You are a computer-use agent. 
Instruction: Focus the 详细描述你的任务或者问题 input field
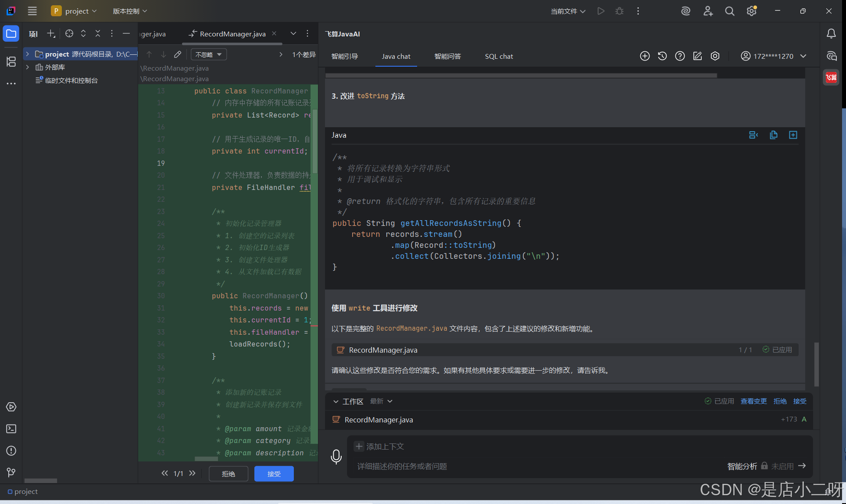[537, 466]
